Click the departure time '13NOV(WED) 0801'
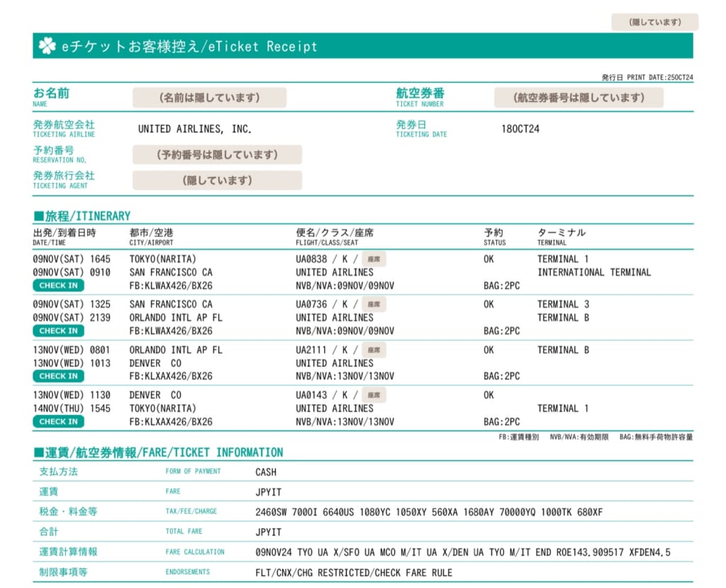Screen dimensions: 726x588 (x=72, y=350)
